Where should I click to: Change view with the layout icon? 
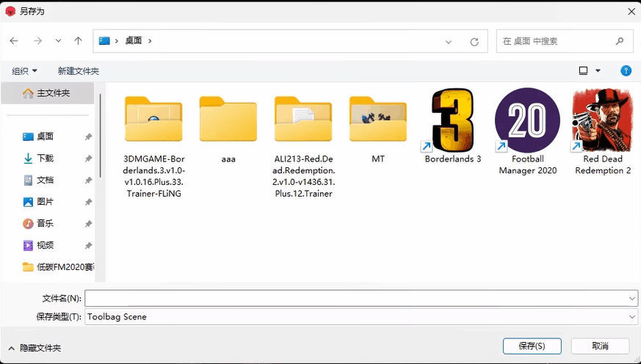click(x=583, y=71)
